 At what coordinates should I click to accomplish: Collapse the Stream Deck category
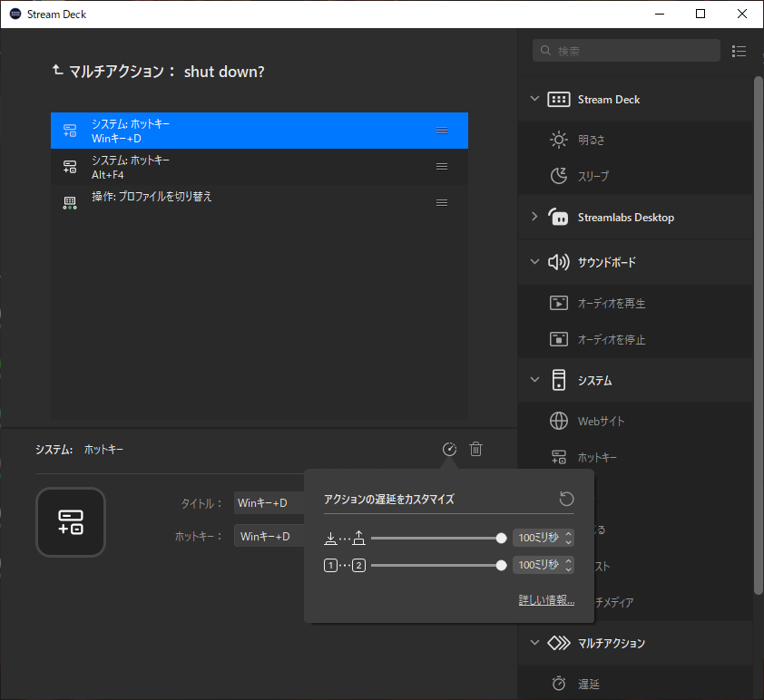(534, 100)
